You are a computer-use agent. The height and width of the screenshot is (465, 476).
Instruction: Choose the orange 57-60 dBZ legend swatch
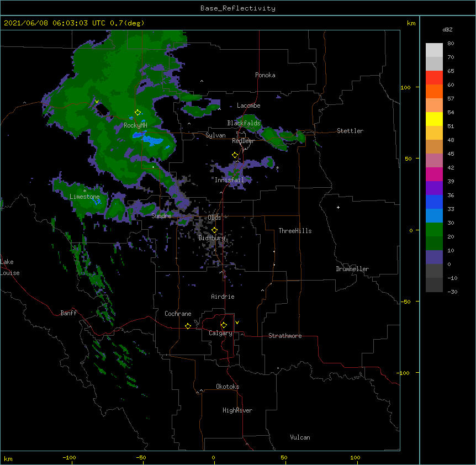(x=434, y=91)
